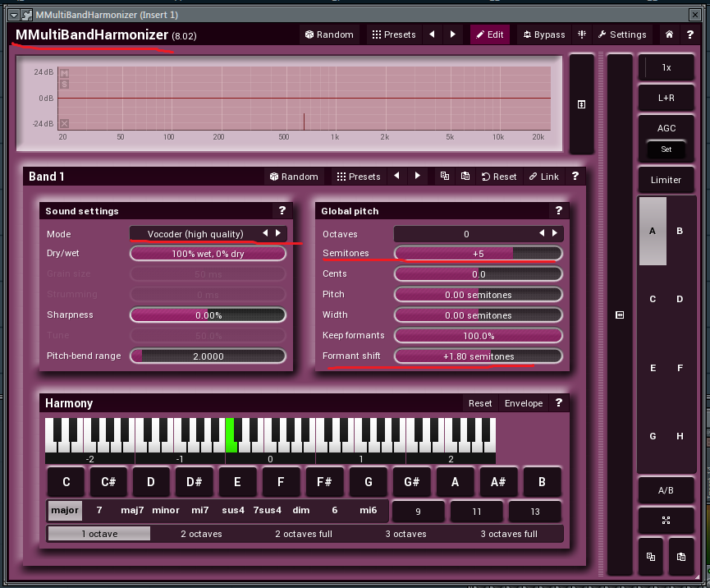Open the Harmony Envelope editor
Viewport: 710px width, 588px height.
(524, 403)
